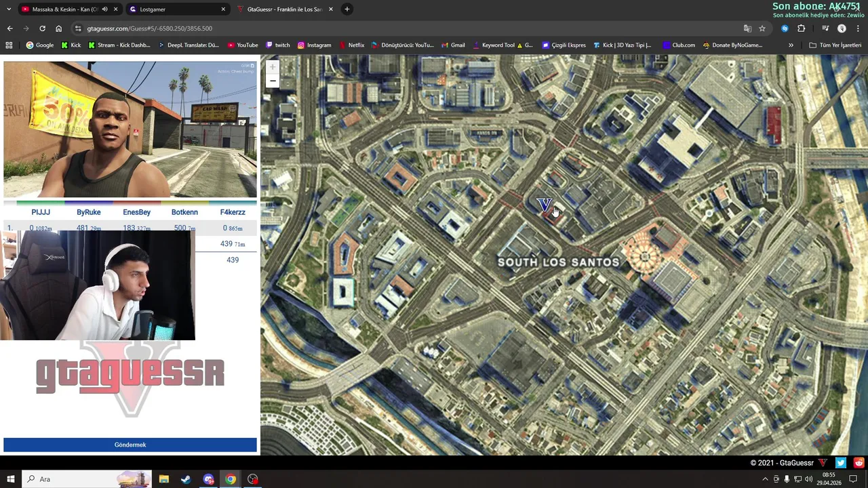Open Donate ByNoGame bookmark
This screenshot has width=868, height=488.
point(732,45)
